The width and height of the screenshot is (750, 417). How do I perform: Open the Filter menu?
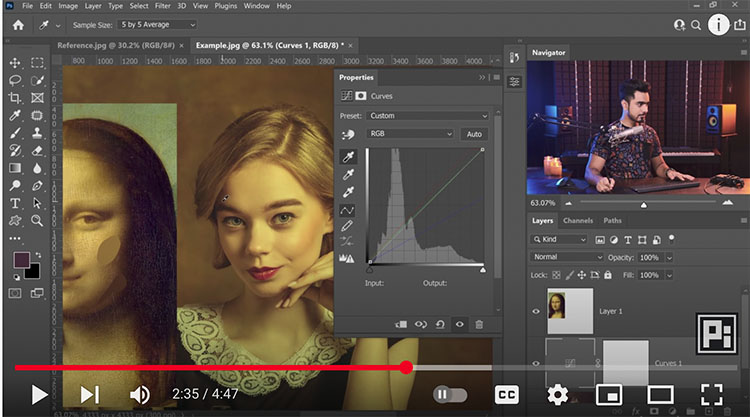[163, 6]
